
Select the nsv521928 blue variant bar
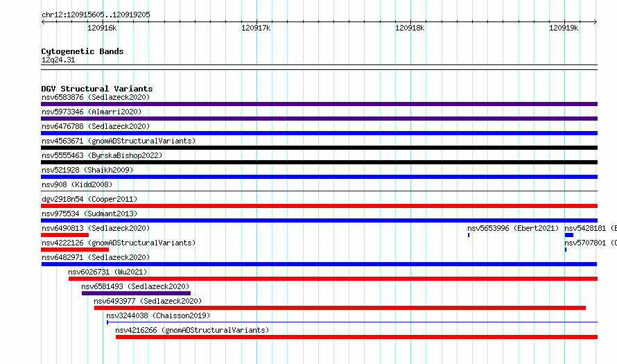pos(319,177)
